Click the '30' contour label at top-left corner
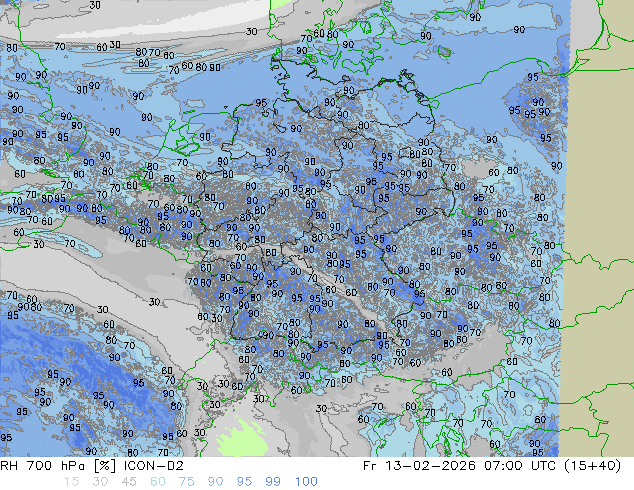634x490 pixels. (94, 5)
